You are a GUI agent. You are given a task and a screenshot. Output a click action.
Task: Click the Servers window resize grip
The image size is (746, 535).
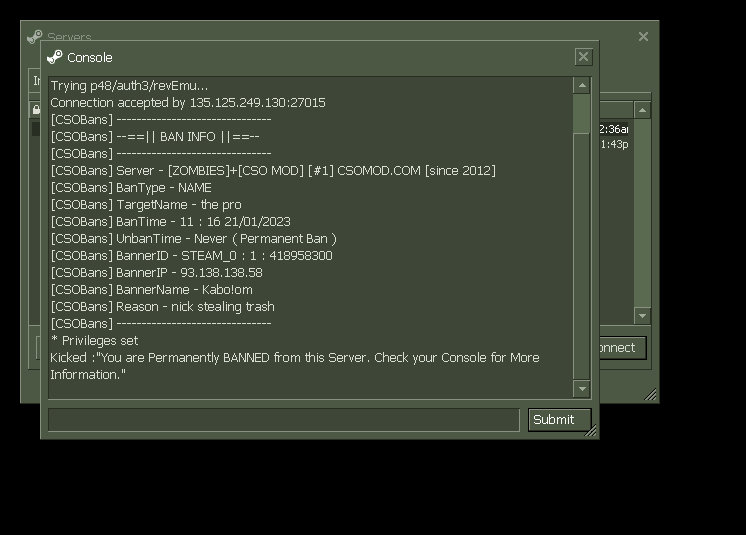coord(651,395)
